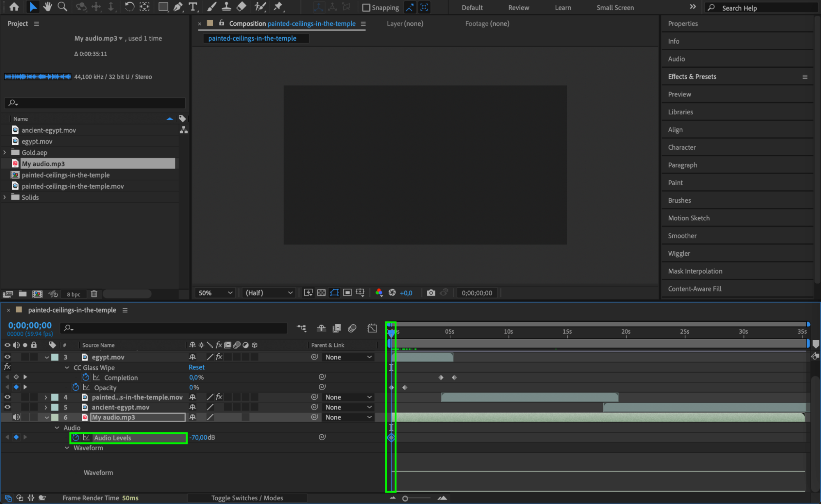The height and width of the screenshot is (504, 821).
Task: Click the Delete trash icon in Project panel
Action: point(94,294)
